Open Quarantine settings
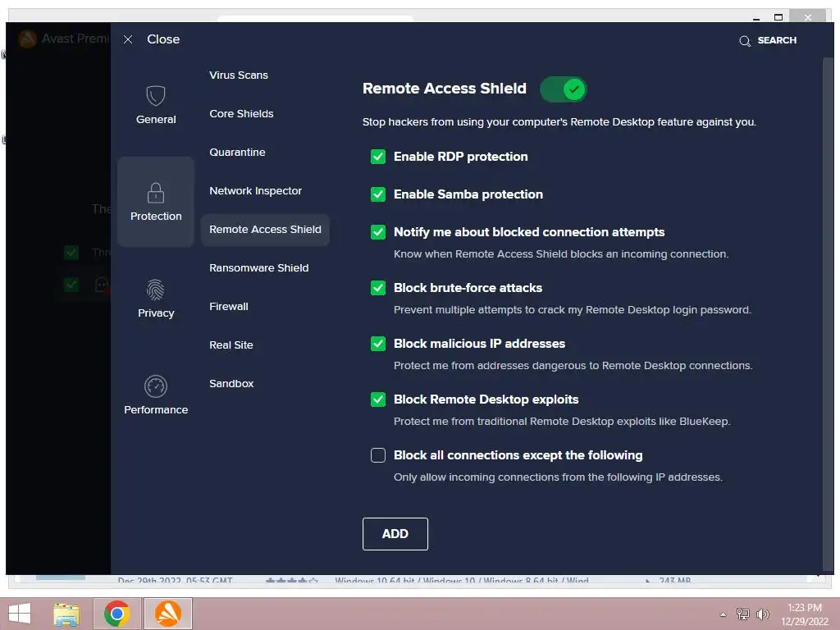The image size is (840, 630). pos(237,152)
